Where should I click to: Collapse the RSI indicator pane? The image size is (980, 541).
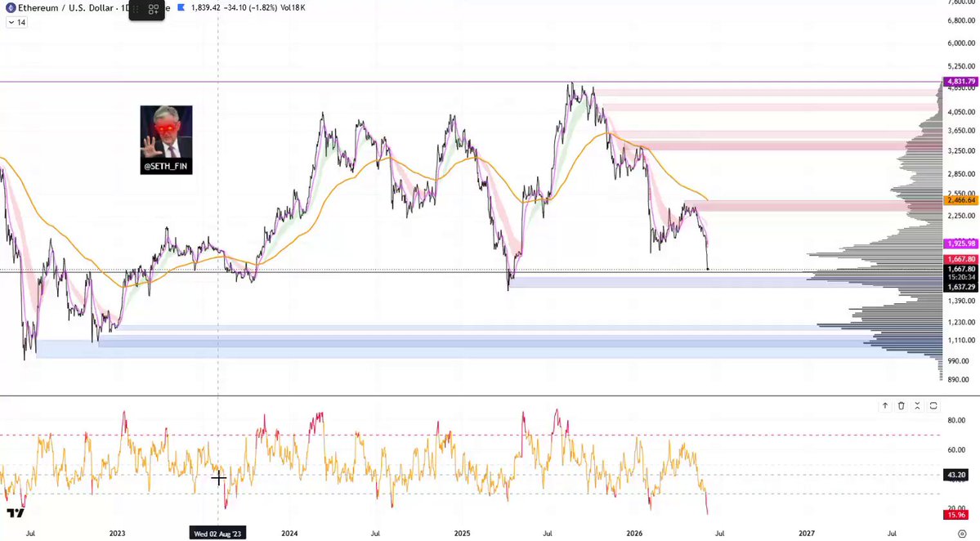(918, 406)
